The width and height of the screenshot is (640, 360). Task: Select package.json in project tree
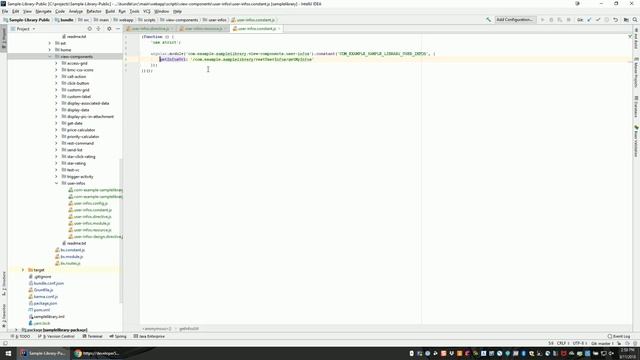click(x=45, y=303)
